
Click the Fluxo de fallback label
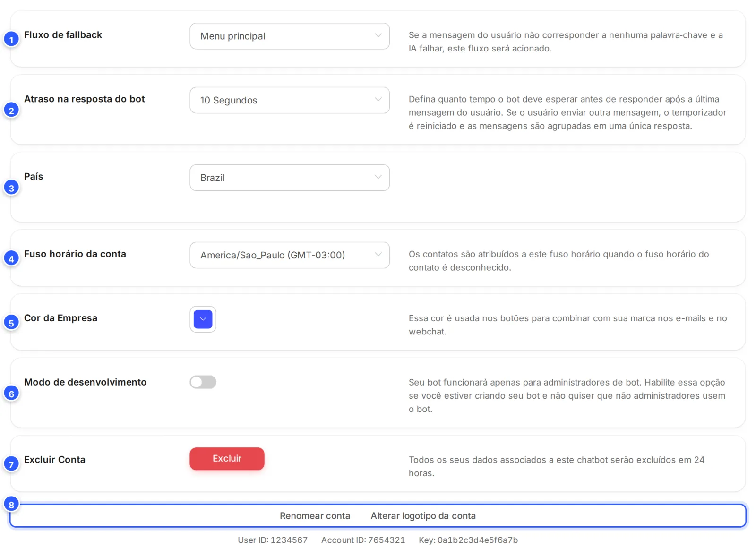63,35
